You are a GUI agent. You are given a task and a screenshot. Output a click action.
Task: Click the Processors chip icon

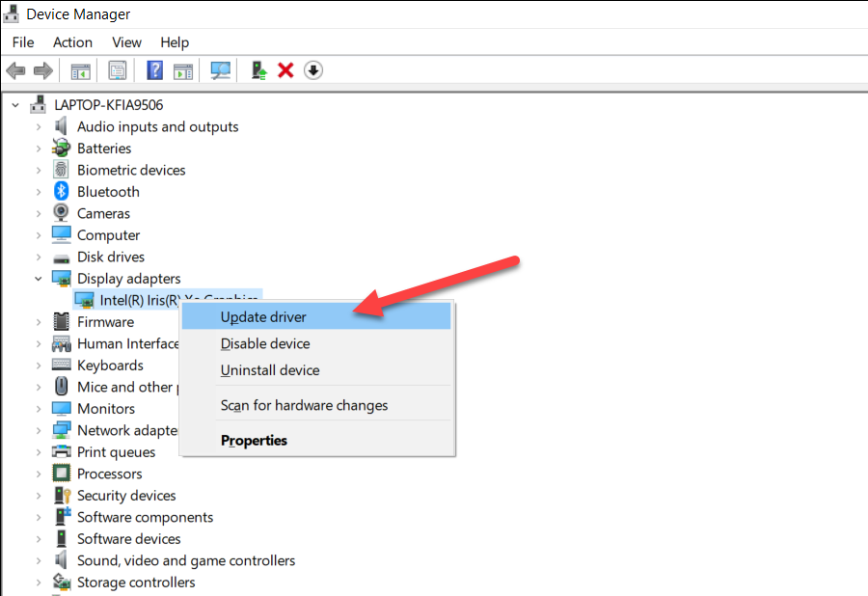61,474
